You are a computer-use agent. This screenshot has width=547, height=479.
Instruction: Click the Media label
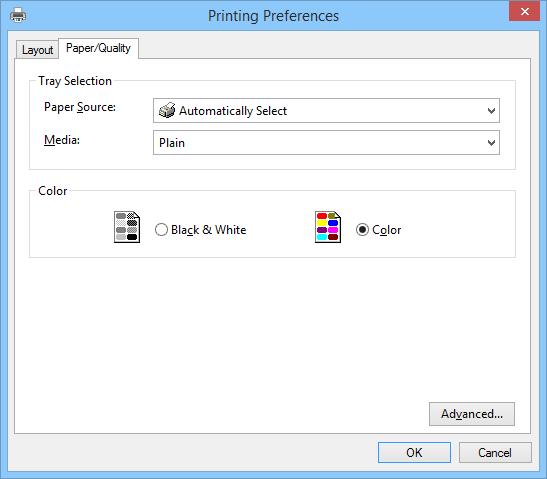click(62, 140)
